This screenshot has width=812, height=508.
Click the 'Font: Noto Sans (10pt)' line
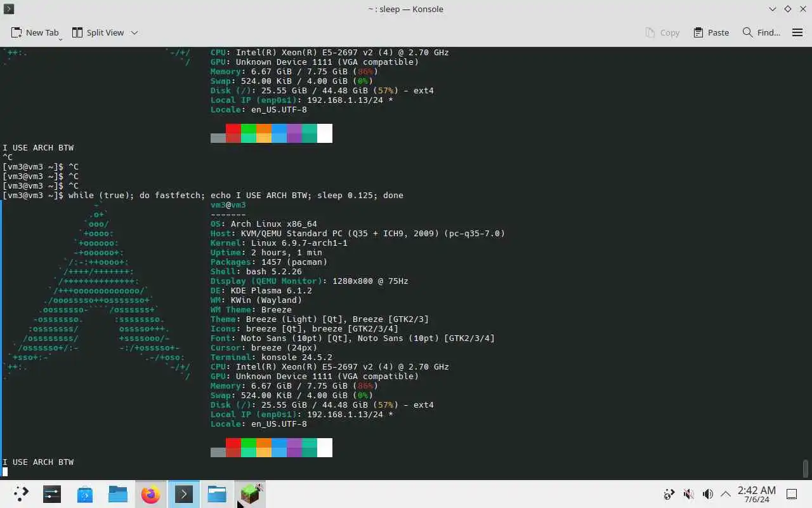(x=353, y=338)
